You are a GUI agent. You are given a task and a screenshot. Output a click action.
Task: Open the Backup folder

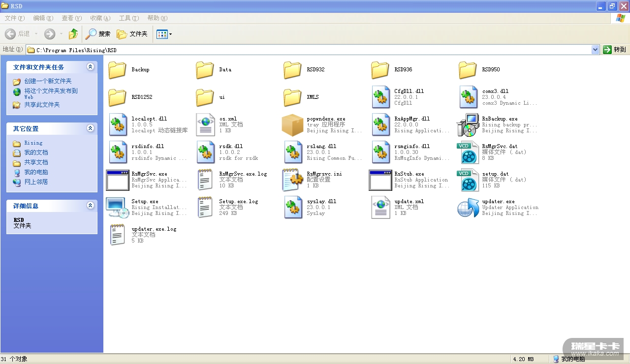pos(118,70)
